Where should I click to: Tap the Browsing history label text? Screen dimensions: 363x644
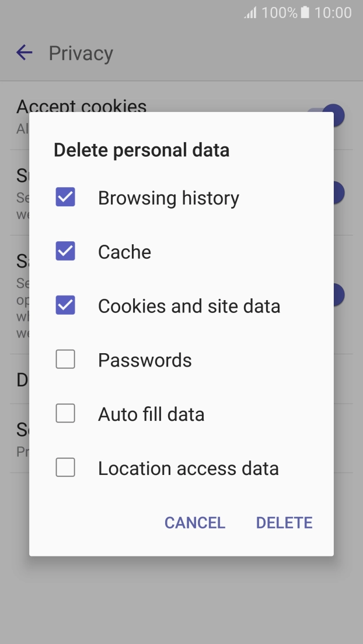point(169,198)
